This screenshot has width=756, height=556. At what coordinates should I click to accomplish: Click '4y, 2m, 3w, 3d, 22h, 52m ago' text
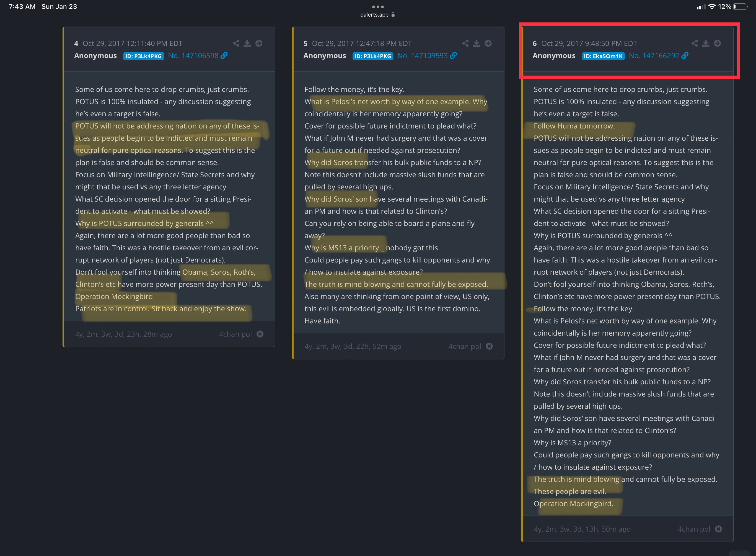[353, 346]
